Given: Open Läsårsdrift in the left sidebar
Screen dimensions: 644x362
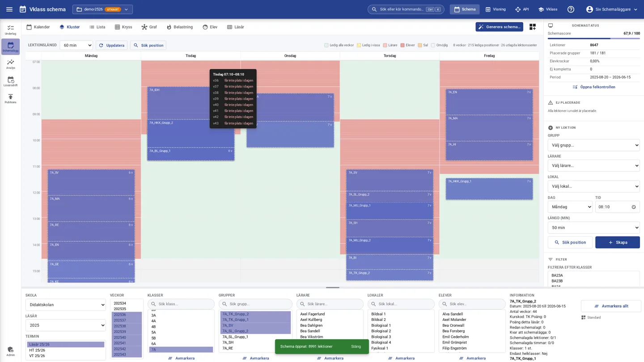Looking at the screenshot, I should (10, 81).
